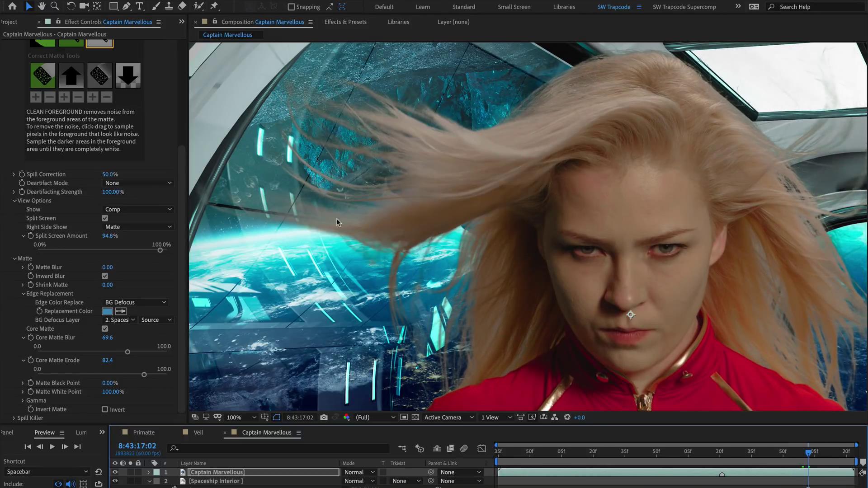The width and height of the screenshot is (868, 488).
Task: Open the Right Side Show Matte dropdown
Action: click(138, 227)
